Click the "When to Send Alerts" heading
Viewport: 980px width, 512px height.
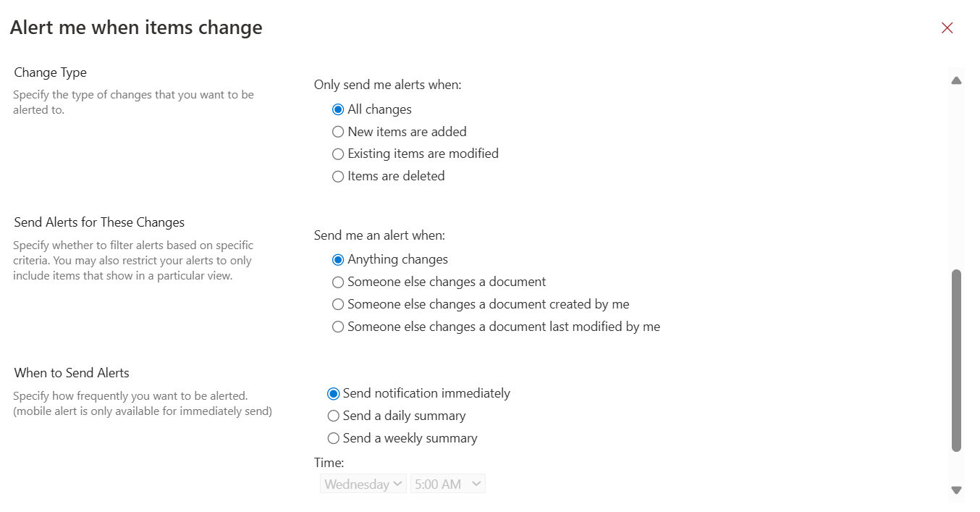[x=71, y=372]
